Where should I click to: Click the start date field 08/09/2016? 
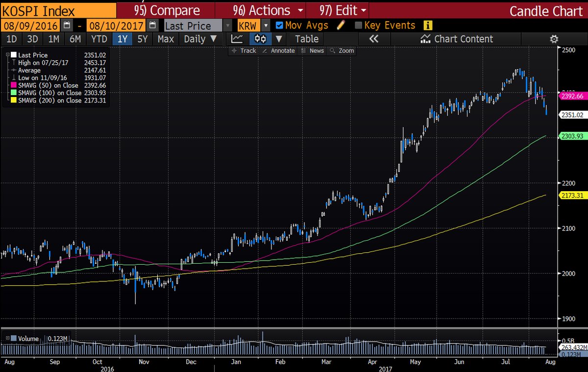click(31, 25)
